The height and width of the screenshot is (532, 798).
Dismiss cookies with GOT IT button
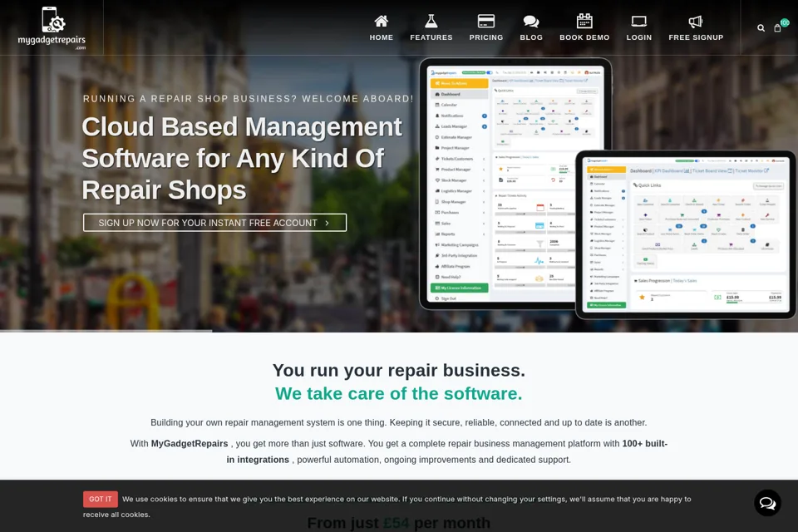coord(101,499)
